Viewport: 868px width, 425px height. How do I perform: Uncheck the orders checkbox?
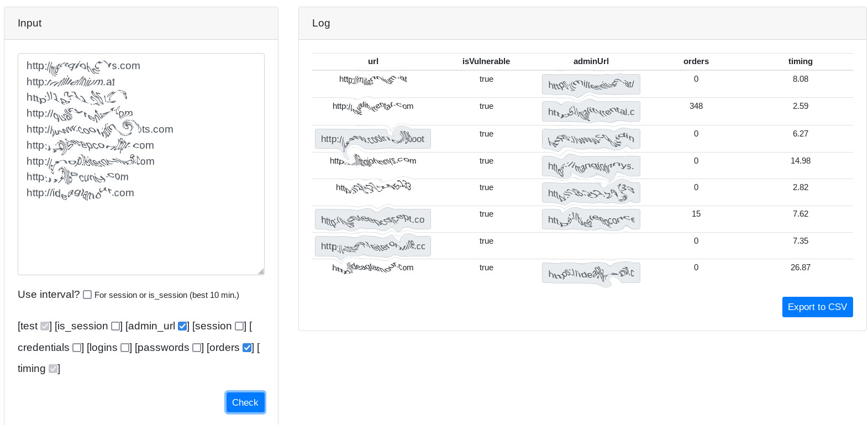point(247,348)
